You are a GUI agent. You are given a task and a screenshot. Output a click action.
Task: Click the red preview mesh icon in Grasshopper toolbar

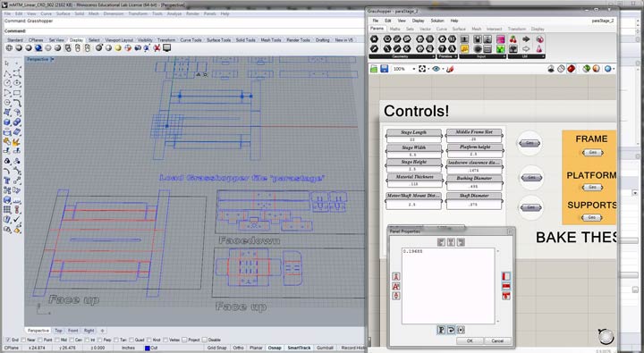coord(572,69)
